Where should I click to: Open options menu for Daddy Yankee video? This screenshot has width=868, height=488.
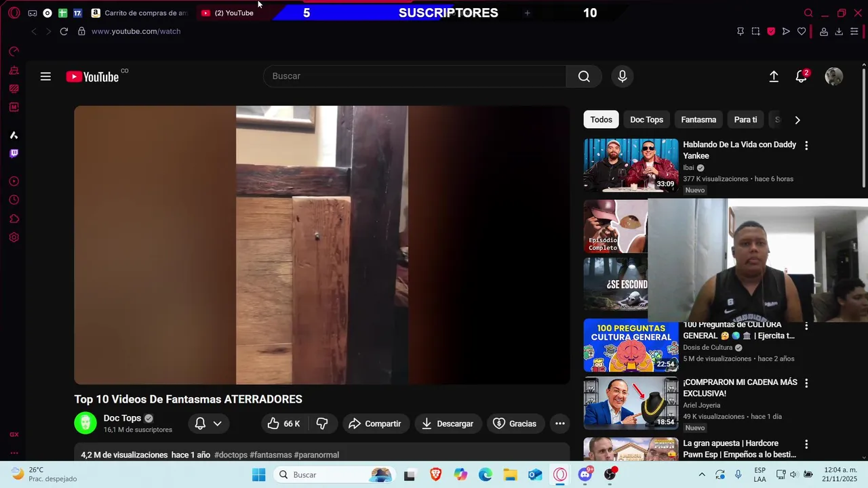(806, 146)
